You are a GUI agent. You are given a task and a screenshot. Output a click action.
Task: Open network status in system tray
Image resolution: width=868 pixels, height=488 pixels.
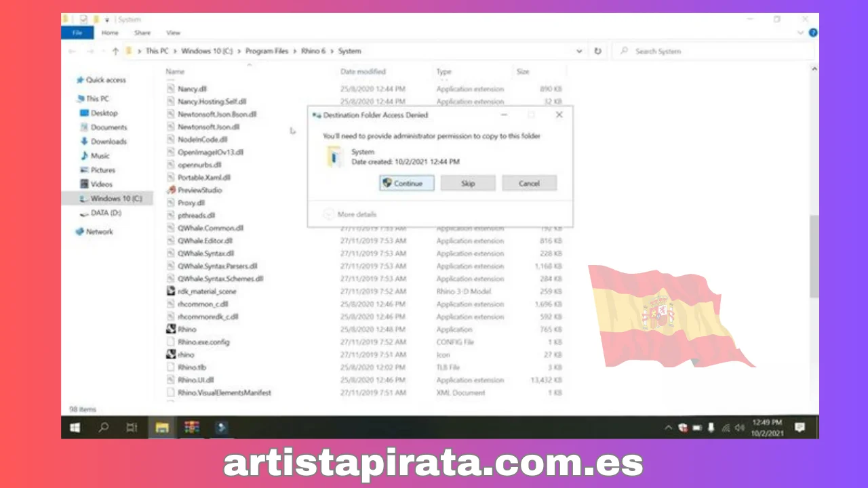pyautogui.click(x=725, y=428)
